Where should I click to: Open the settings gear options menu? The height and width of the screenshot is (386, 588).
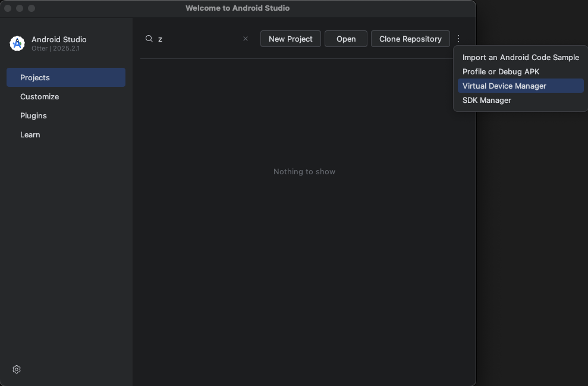17,369
